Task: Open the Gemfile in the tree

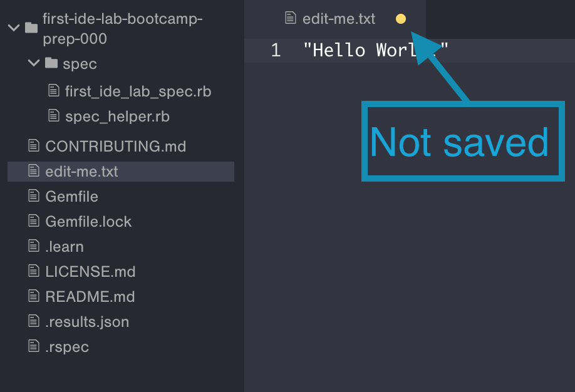Action: point(71,196)
